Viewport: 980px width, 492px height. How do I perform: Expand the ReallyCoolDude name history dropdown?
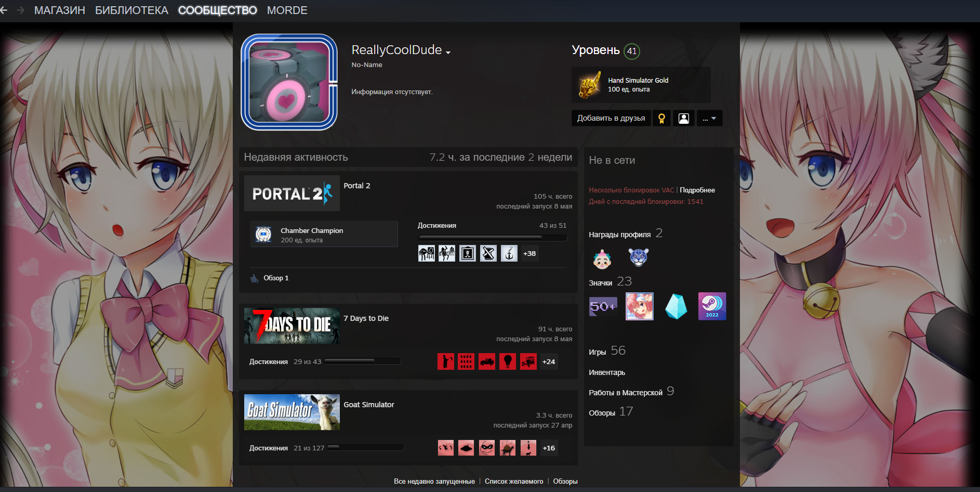coord(448,52)
